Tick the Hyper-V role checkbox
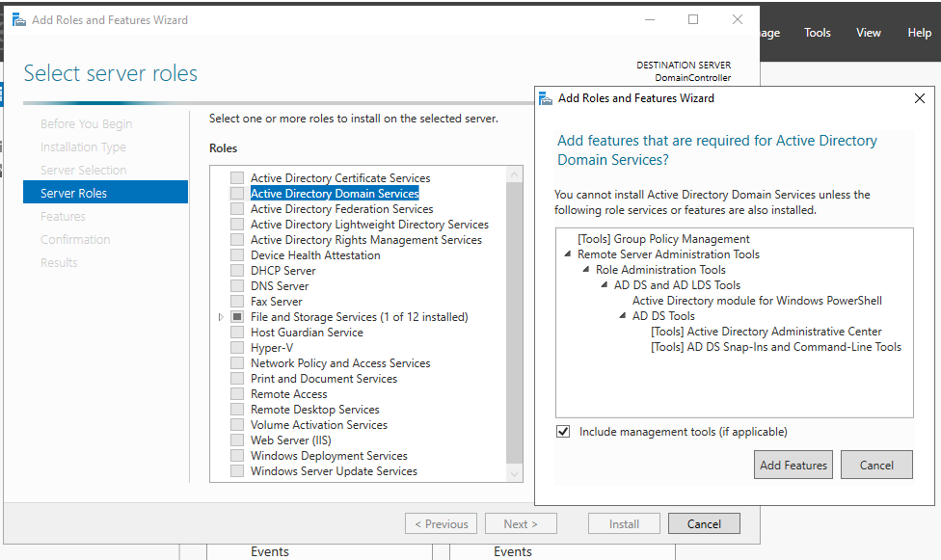This screenshot has height=560, width=941. [x=237, y=348]
